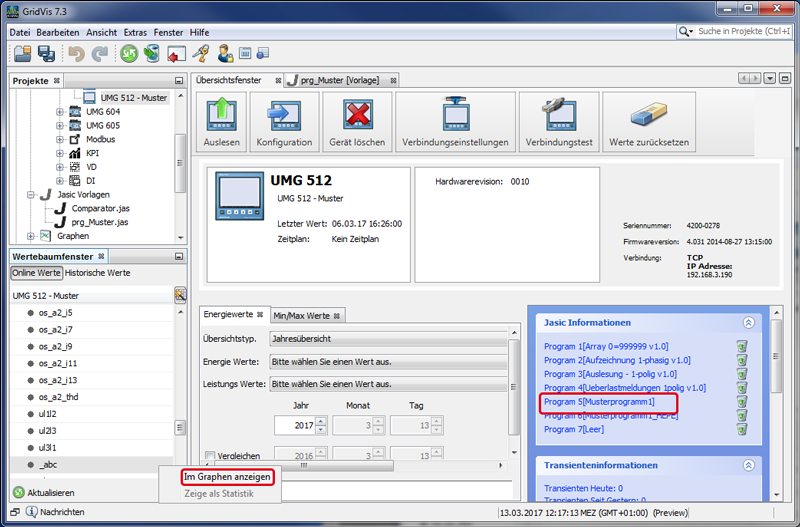Open the Hilfe menu

(199, 32)
